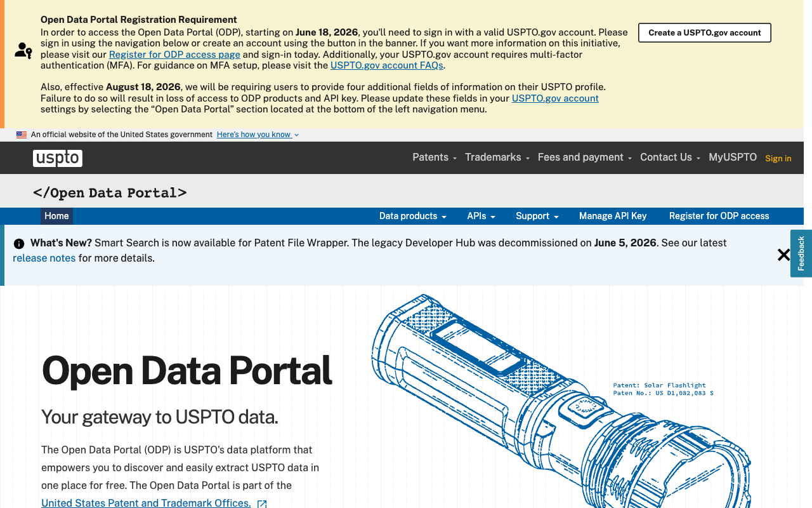Expand Here's how you know
This screenshot has height=508, width=812.
pos(258,135)
